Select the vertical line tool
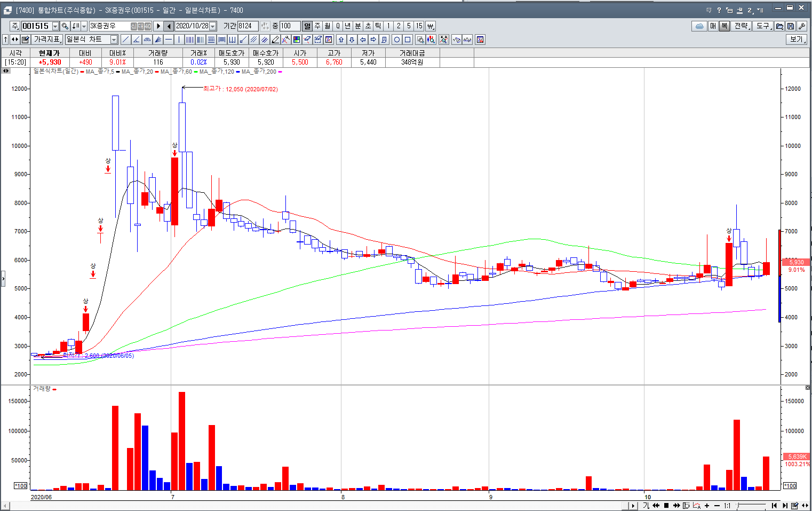 pyautogui.click(x=179, y=40)
